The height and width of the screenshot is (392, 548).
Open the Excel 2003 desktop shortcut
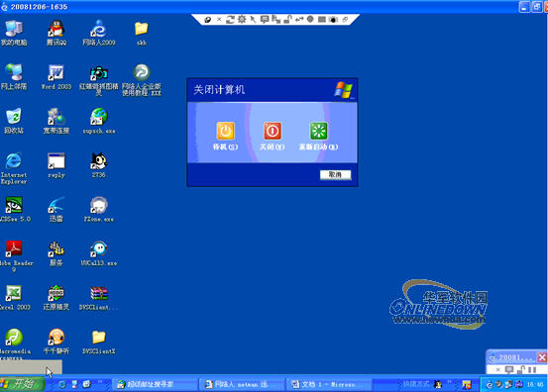pyautogui.click(x=15, y=298)
